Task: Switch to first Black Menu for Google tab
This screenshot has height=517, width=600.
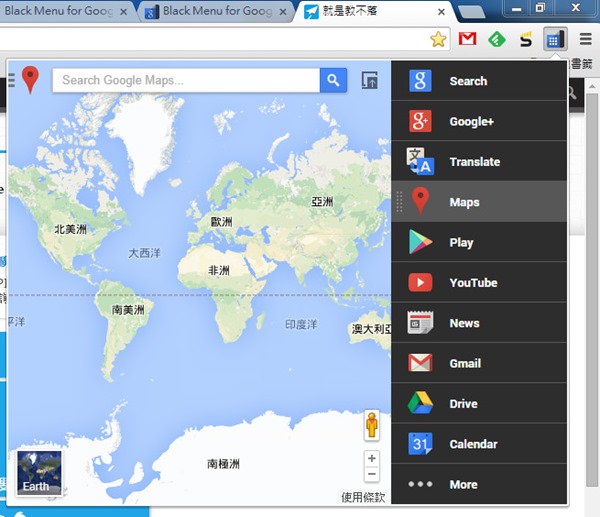Action: click(66, 11)
